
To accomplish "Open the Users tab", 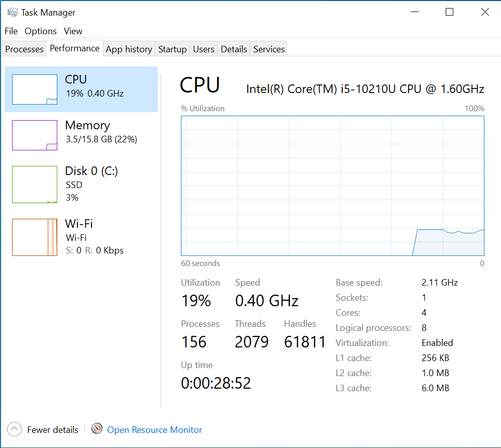I will pyautogui.click(x=204, y=49).
